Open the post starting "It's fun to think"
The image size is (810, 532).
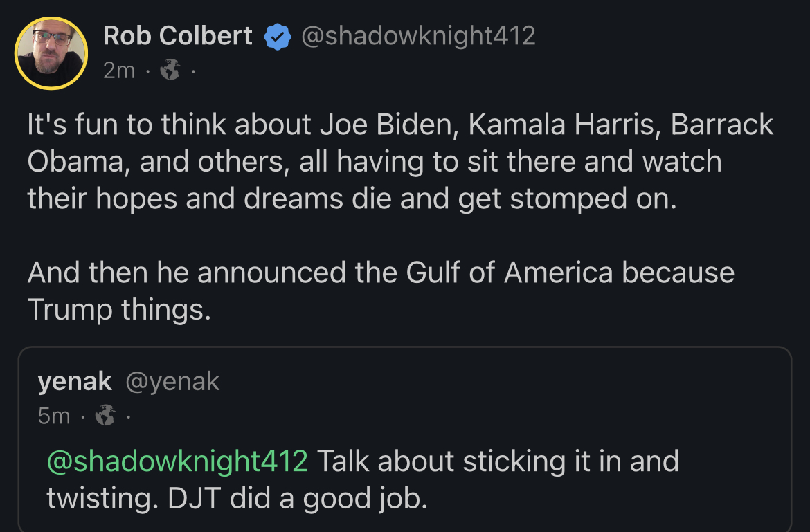[400, 162]
